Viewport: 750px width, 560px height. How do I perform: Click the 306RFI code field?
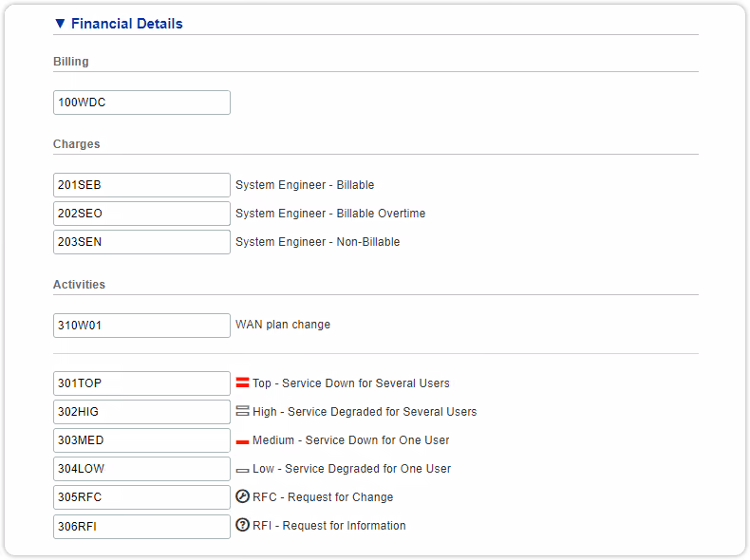141,527
